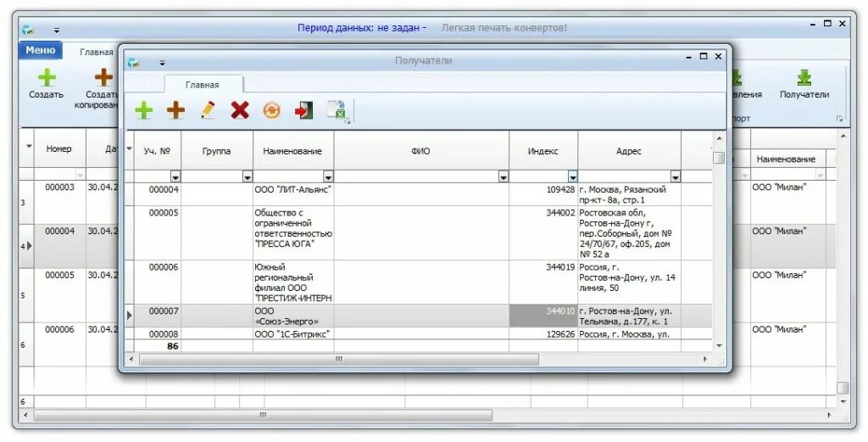Click index cell 129626
Viewport: 868px width, 442px height.
pyautogui.click(x=543, y=333)
